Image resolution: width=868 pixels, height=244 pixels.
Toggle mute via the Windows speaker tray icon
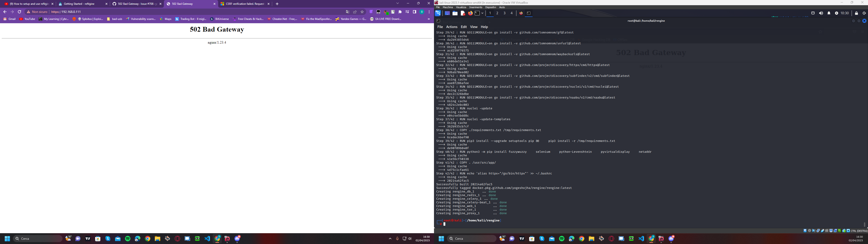410,239
